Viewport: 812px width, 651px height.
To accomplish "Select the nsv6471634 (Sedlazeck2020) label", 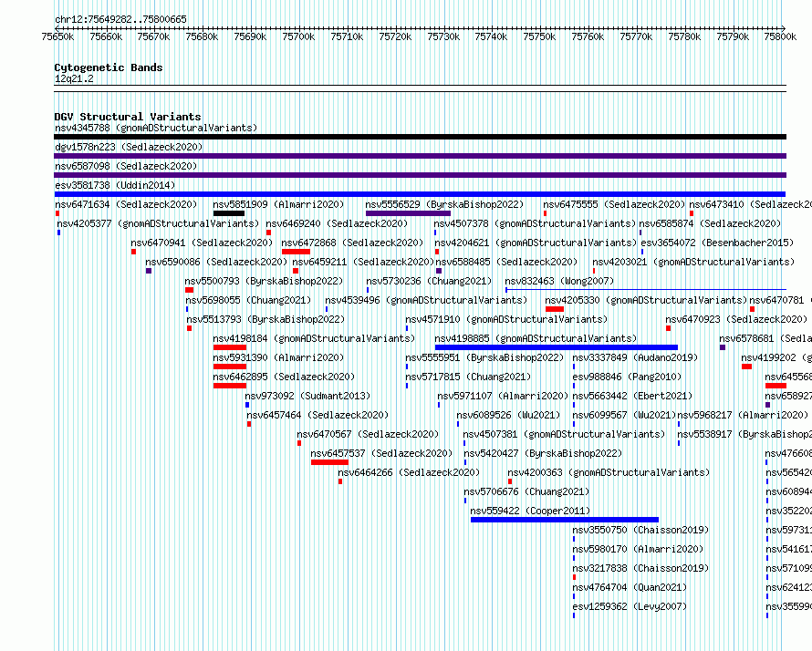I will 126,204.
